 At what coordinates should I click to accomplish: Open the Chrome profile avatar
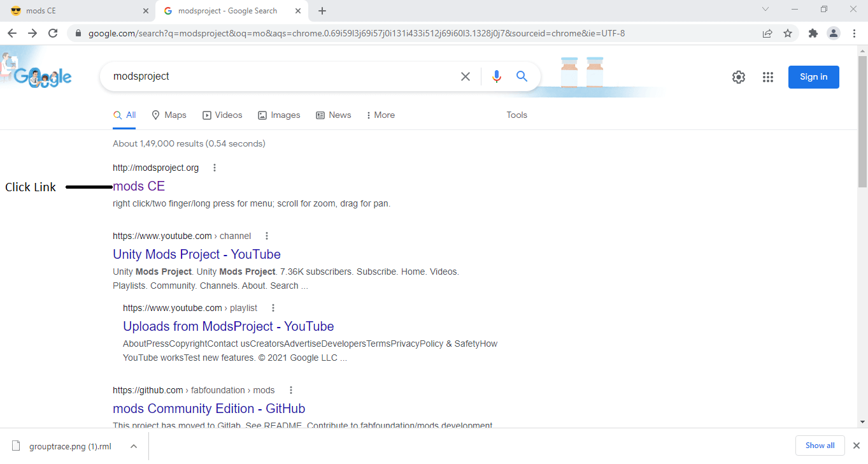click(834, 33)
